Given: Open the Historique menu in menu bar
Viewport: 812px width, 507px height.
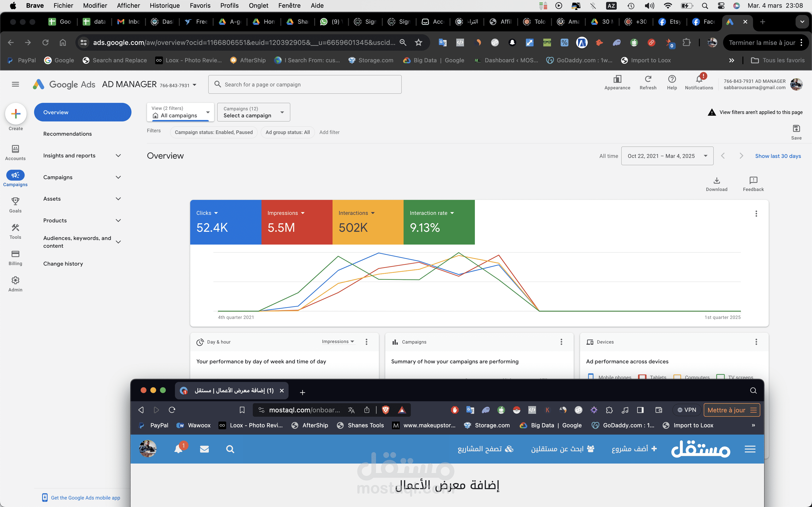Looking at the screenshot, I should [x=164, y=5].
